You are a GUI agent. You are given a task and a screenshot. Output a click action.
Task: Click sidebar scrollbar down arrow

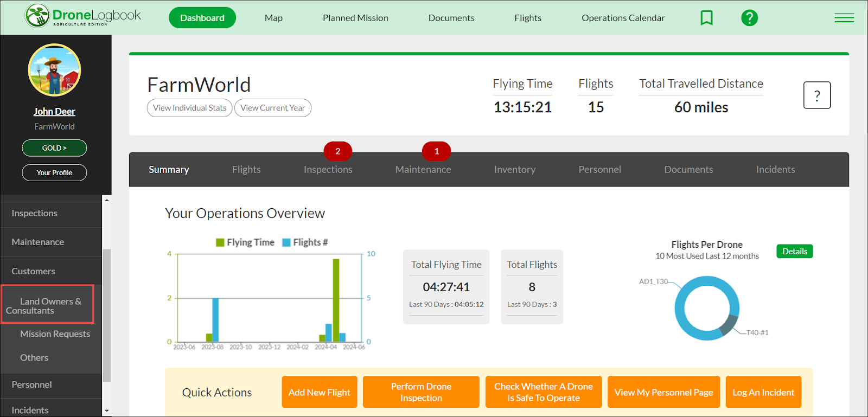pos(107,411)
